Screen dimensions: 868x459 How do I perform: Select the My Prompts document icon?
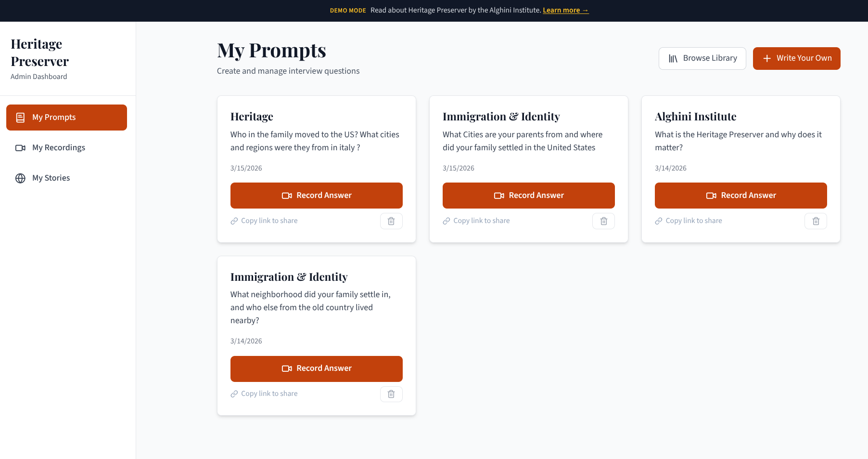(x=20, y=117)
